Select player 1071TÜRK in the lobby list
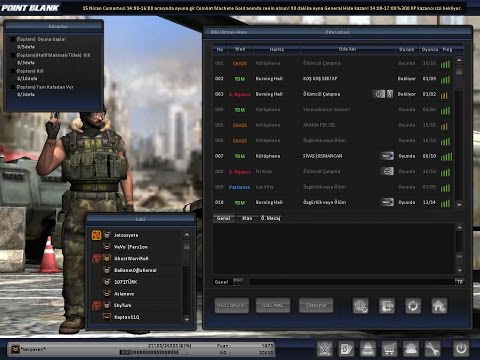 point(136,282)
